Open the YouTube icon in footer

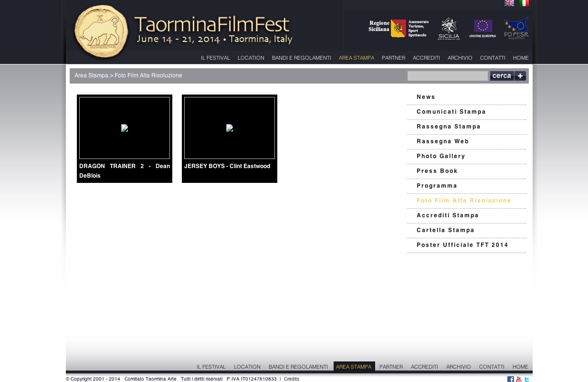click(x=519, y=379)
